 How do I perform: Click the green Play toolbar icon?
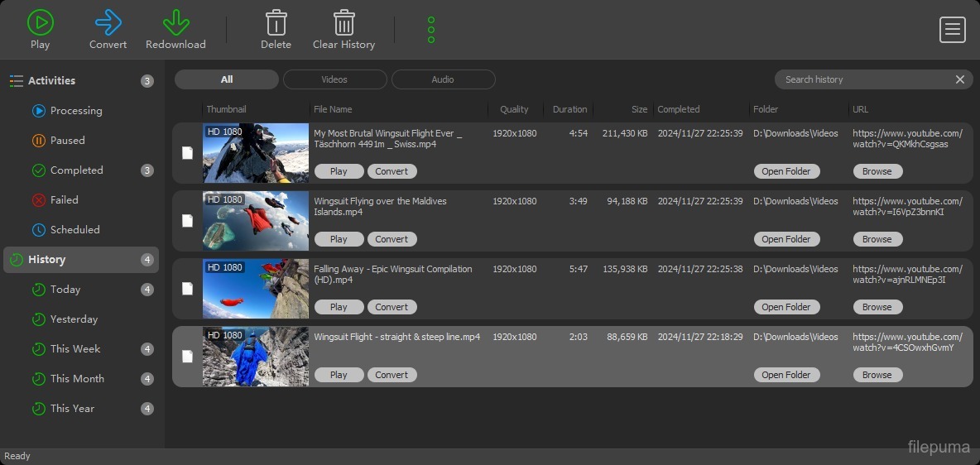40,22
